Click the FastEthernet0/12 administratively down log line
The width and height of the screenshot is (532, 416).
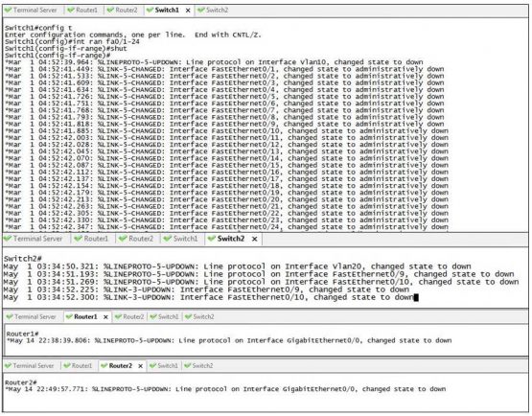point(226,145)
